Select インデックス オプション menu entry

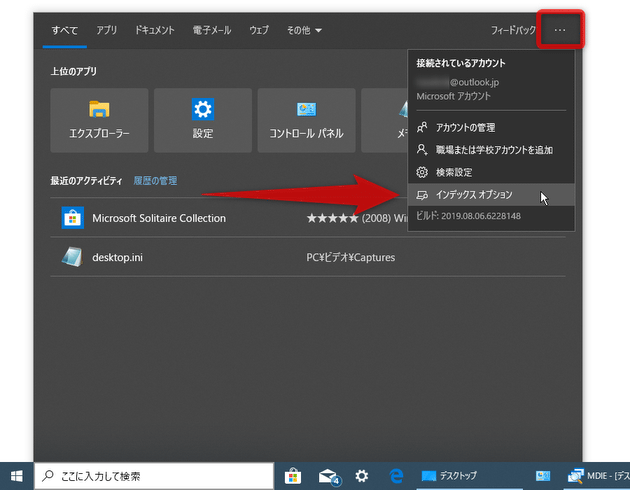pos(491,195)
